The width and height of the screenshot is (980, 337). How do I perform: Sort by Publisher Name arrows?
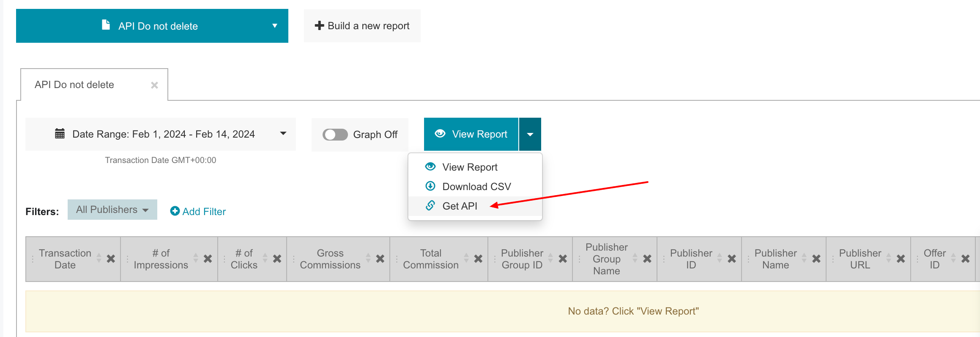tap(804, 258)
